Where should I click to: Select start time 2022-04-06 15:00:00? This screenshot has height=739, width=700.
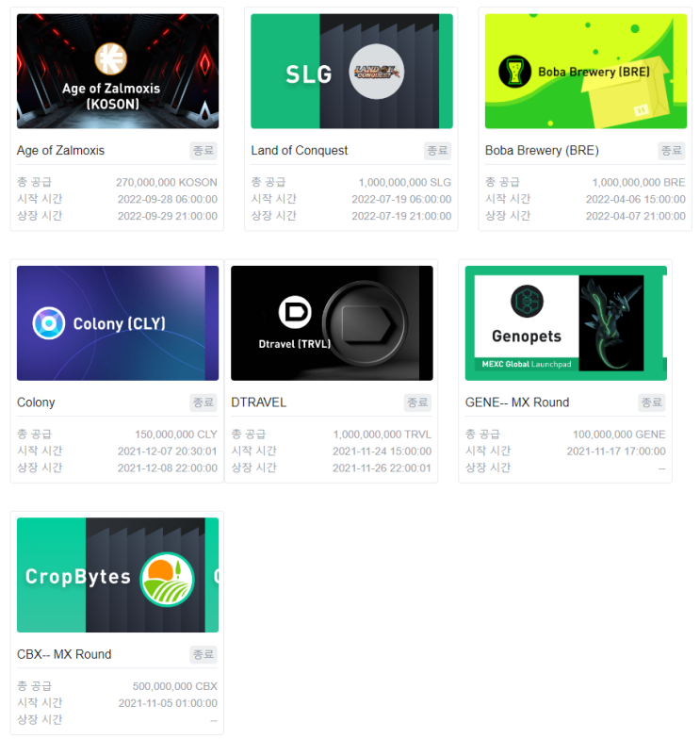coord(635,200)
